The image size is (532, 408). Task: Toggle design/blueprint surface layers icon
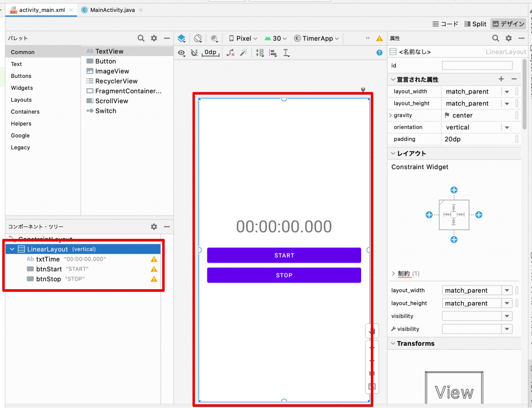coord(181,38)
